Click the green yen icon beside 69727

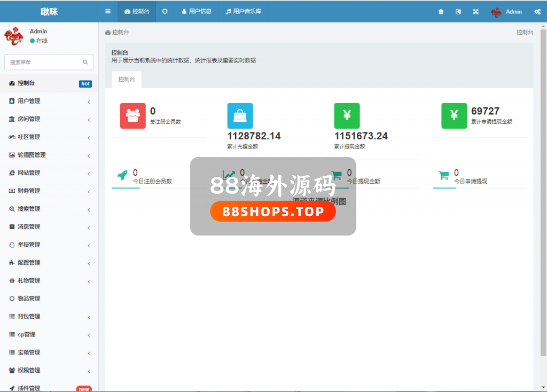[454, 116]
